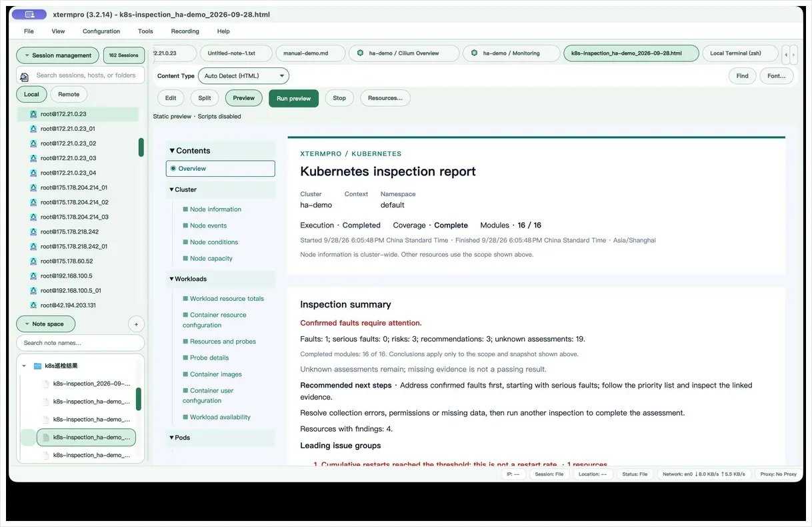Open the Recording menu

(185, 31)
